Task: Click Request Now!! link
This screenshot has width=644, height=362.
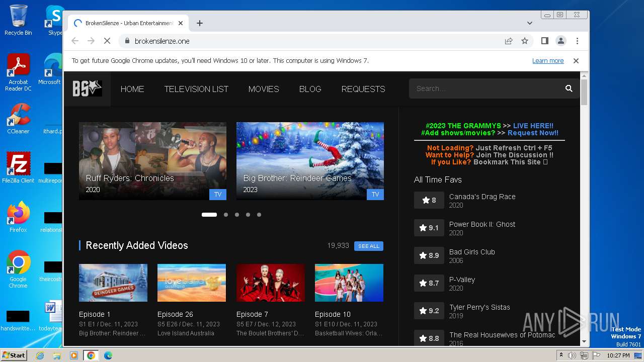Action: pyautogui.click(x=533, y=133)
